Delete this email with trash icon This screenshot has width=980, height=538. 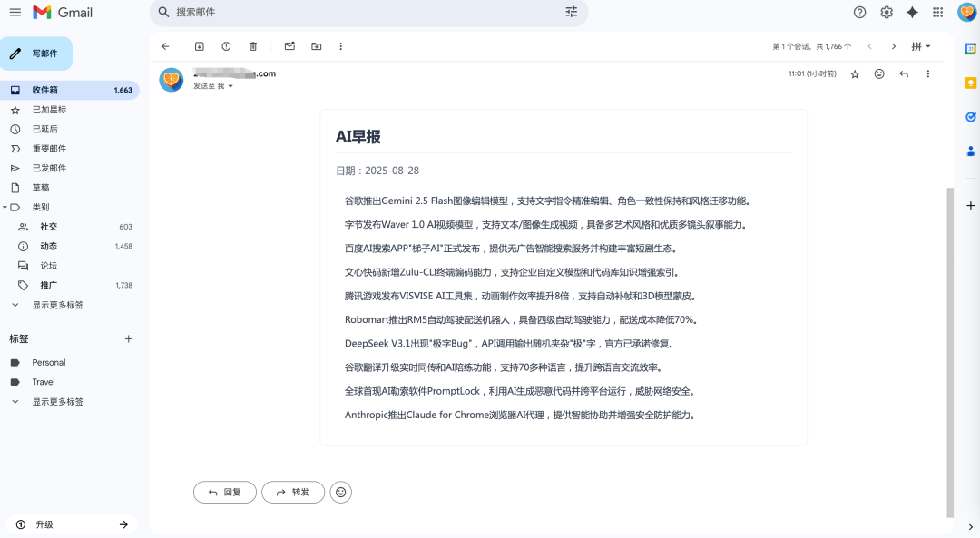[253, 46]
